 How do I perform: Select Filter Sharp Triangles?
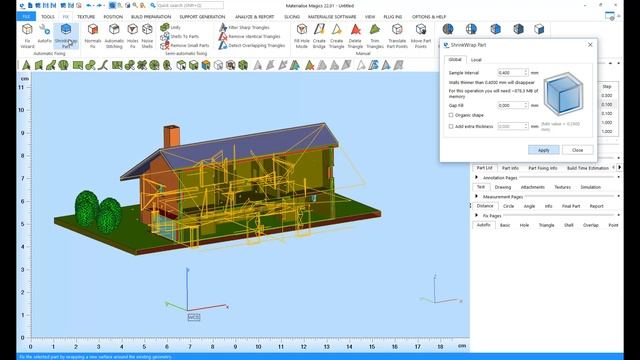[244, 27]
